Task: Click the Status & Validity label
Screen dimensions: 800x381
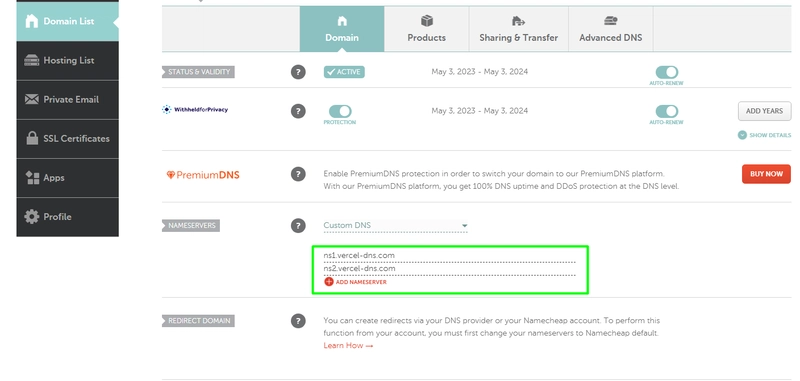Action: click(x=198, y=72)
